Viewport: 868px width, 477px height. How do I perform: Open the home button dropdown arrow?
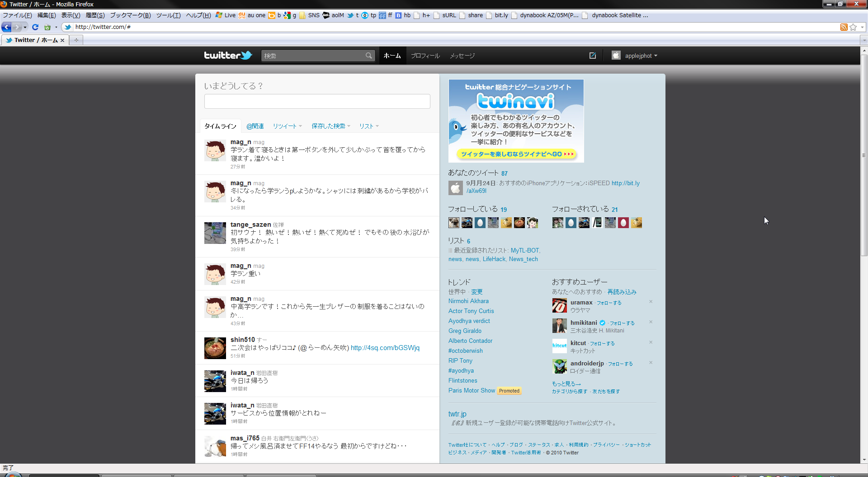[56, 27]
